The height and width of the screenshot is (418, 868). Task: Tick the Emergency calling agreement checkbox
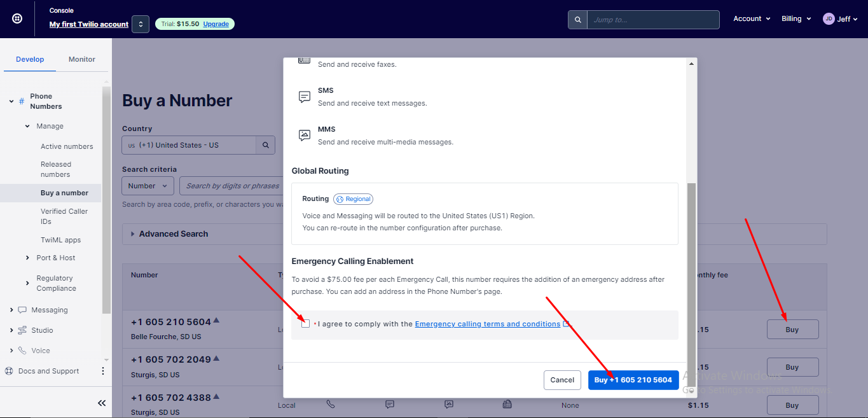[x=306, y=324]
